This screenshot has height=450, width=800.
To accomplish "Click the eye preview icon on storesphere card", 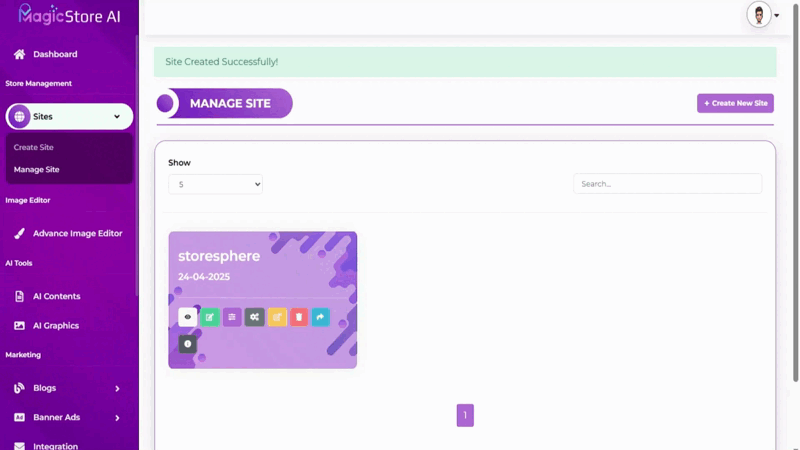I will (187, 317).
